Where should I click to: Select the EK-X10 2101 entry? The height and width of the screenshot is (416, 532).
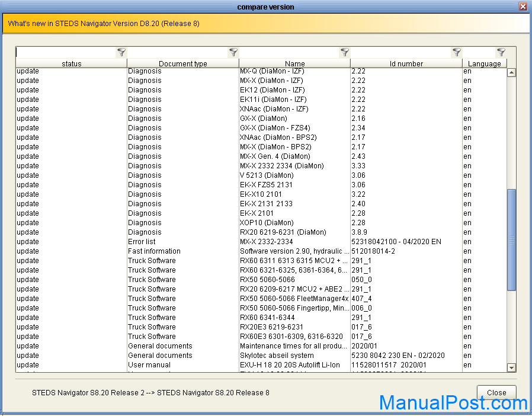point(261,194)
